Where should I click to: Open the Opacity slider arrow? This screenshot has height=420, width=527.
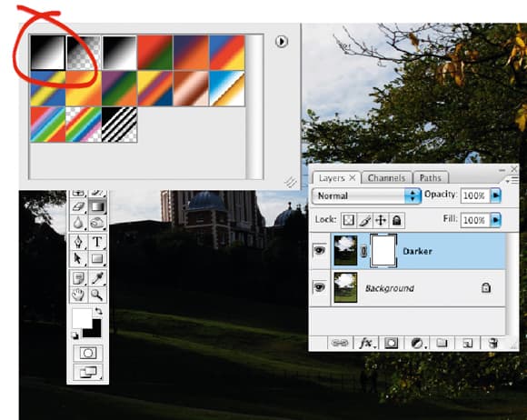(496, 195)
